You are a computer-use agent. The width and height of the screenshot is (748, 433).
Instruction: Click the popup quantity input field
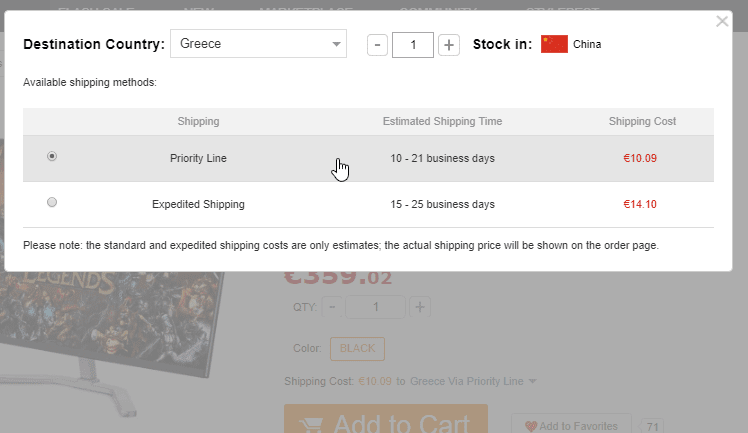[413, 44]
